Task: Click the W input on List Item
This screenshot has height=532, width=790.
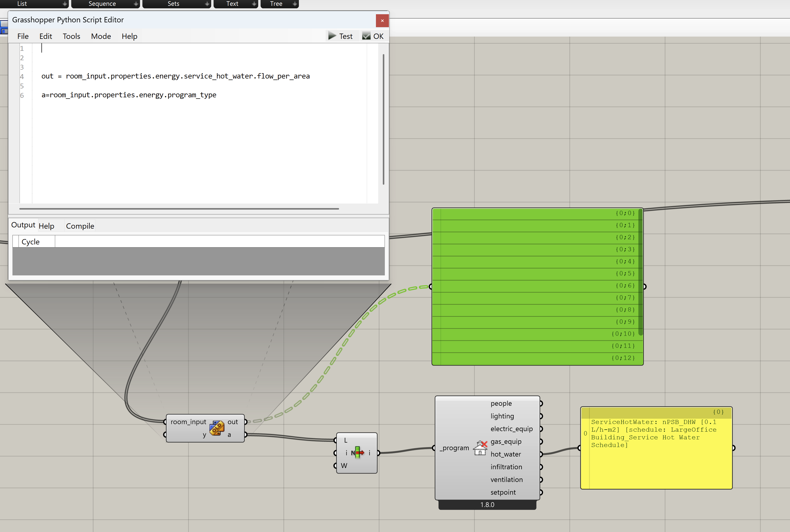Action: click(x=344, y=465)
